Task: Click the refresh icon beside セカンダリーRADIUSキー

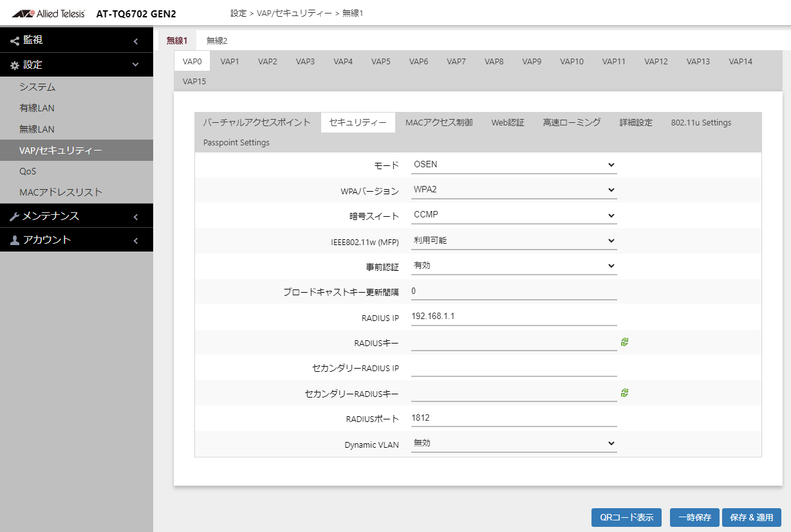Action: (624, 392)
